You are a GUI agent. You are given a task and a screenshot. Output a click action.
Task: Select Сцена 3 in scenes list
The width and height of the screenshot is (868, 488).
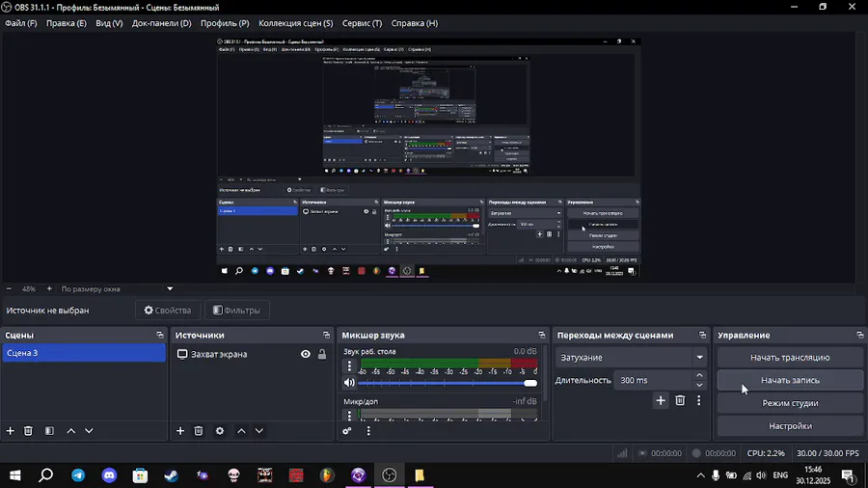pyautogui.click(x=84, y=353)
